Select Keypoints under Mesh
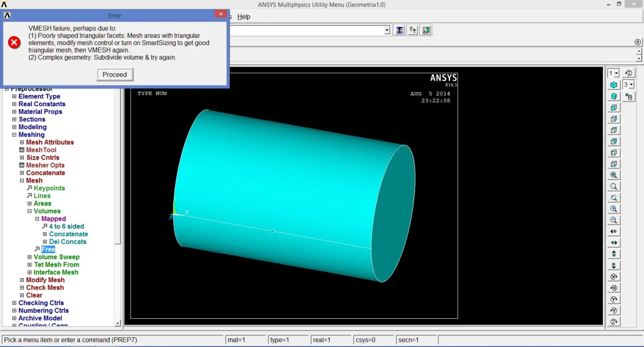Image resolution: width=644 pixels, height=347 pixels. point(49,188)
